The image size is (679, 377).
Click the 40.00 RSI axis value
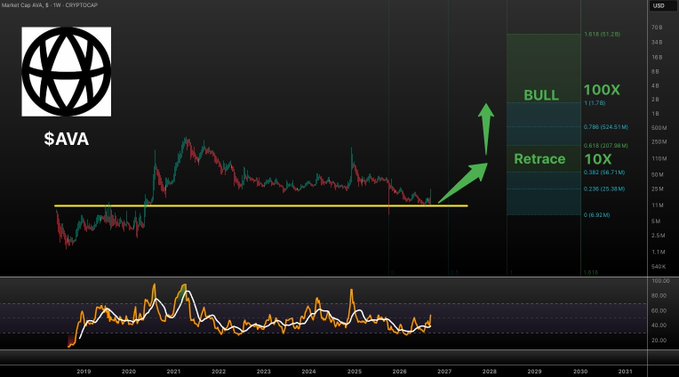[659, 325]
